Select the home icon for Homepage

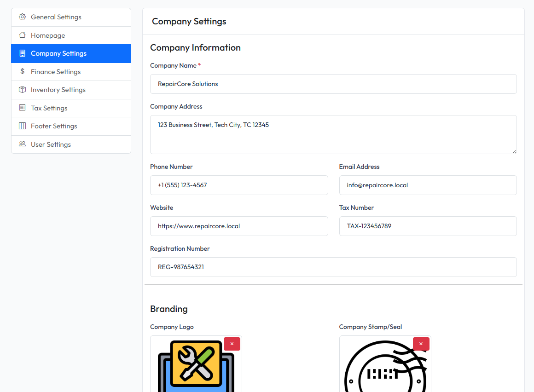(22, 35)
